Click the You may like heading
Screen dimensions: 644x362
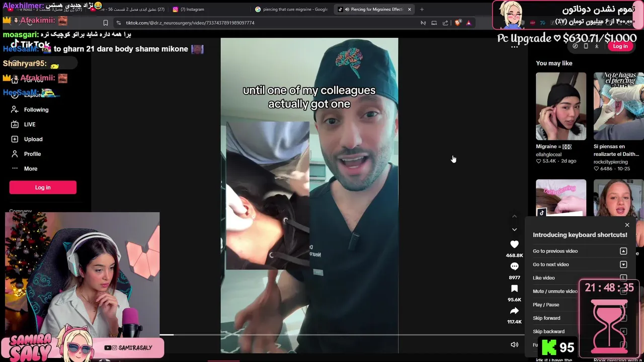[x=554, y=63]
